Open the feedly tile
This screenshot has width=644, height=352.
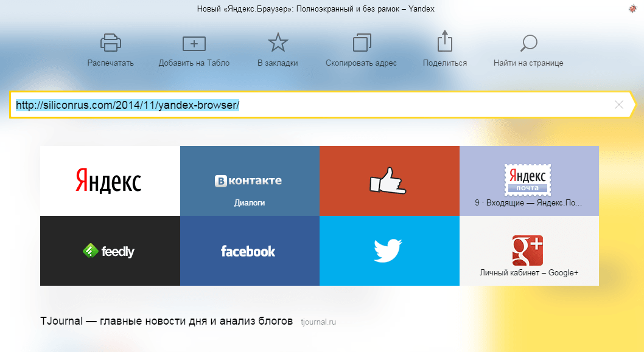point(110,250)
